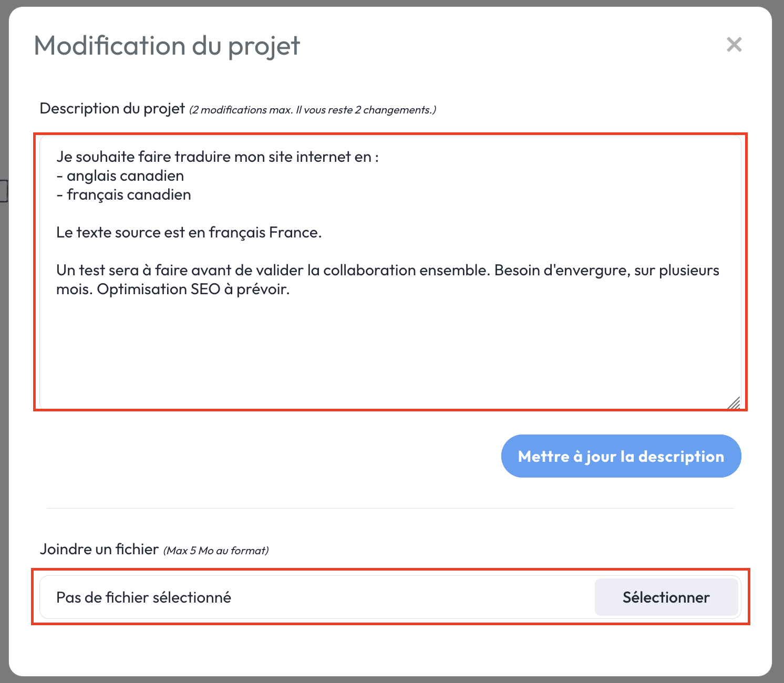This screenshot has height=683, width=784.
Task: Click the "Max 5 Mo au format" hint
Action: [x=216, y=551]
